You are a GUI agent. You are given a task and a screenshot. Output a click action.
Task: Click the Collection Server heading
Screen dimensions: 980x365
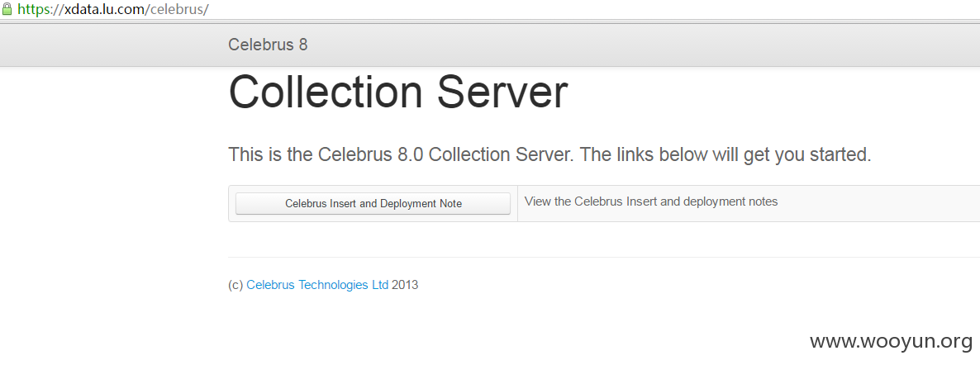tap(398, 92)
